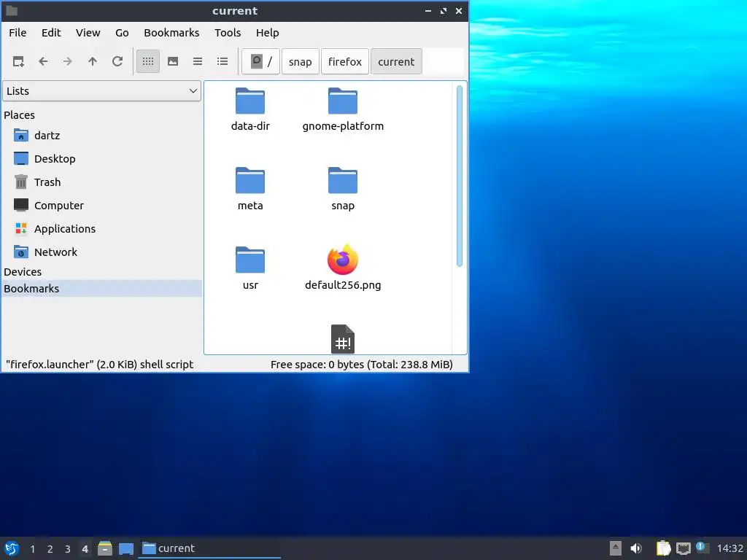This screenshot has height=560, width=747.
Task: Select the Bookmarks section in sidebar
Action: (x=102, y=289)
